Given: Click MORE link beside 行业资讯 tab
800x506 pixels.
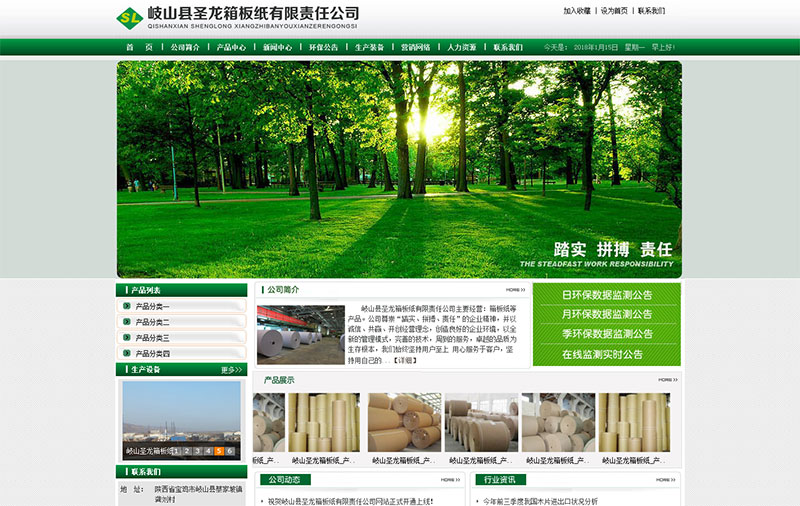Looking at the screenshot, I should [665, 480].
